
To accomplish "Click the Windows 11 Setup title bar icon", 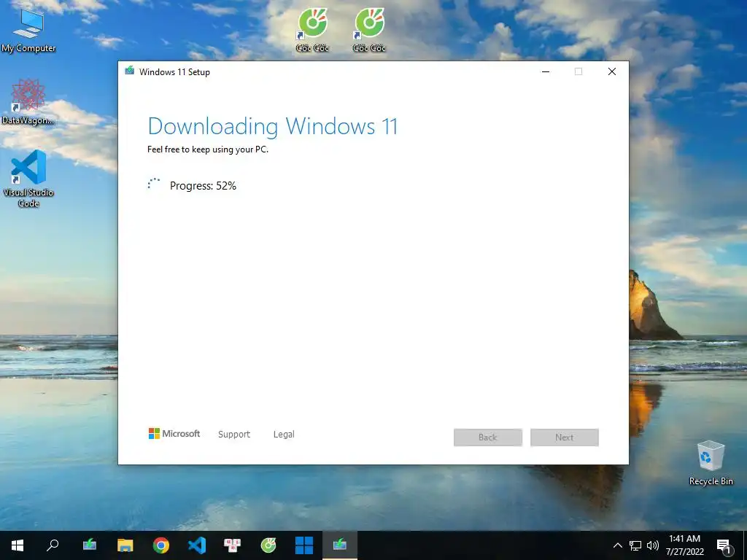I will [130, 71].
